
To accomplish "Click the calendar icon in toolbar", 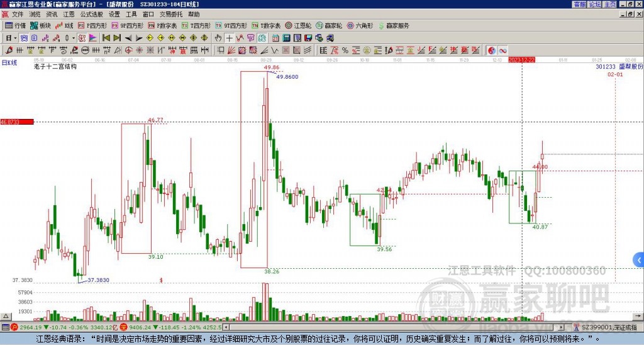I will click(x=275, y=38).
